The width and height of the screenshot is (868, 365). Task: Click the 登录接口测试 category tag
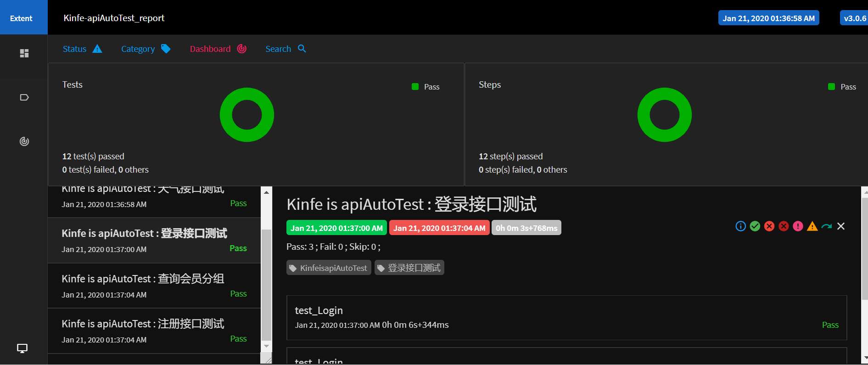point(409,268)
